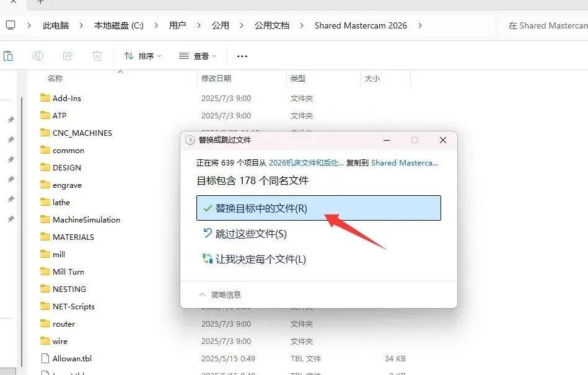588x375 pixels.
Task: Expand chevron after 本地磁盘 (C:)
Action: pyautogui.click(x=156, y=25)
